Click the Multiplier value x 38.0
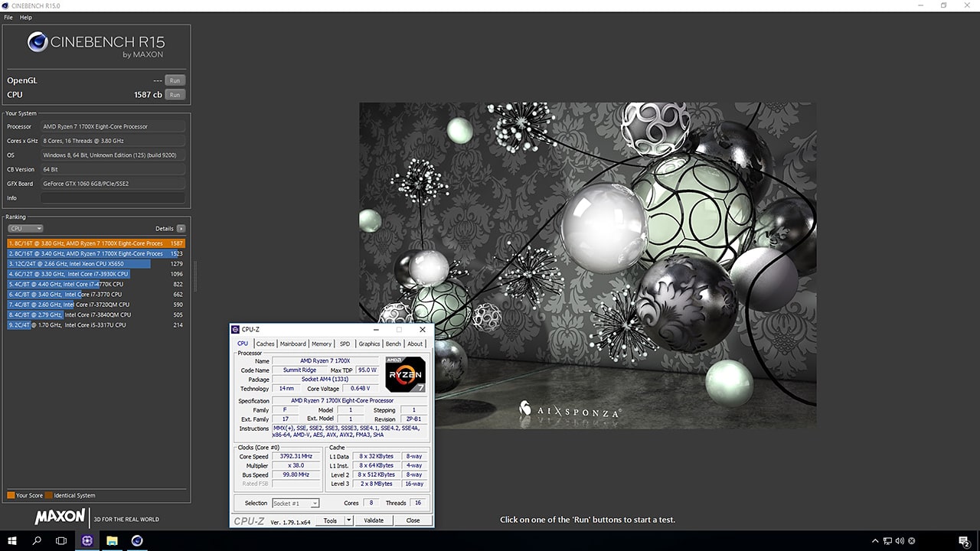 point(296,466)
